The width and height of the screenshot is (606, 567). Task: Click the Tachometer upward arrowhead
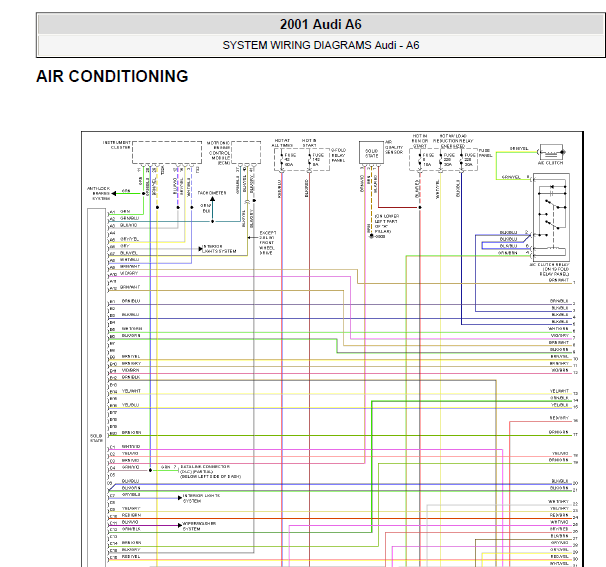pos(212,199)
